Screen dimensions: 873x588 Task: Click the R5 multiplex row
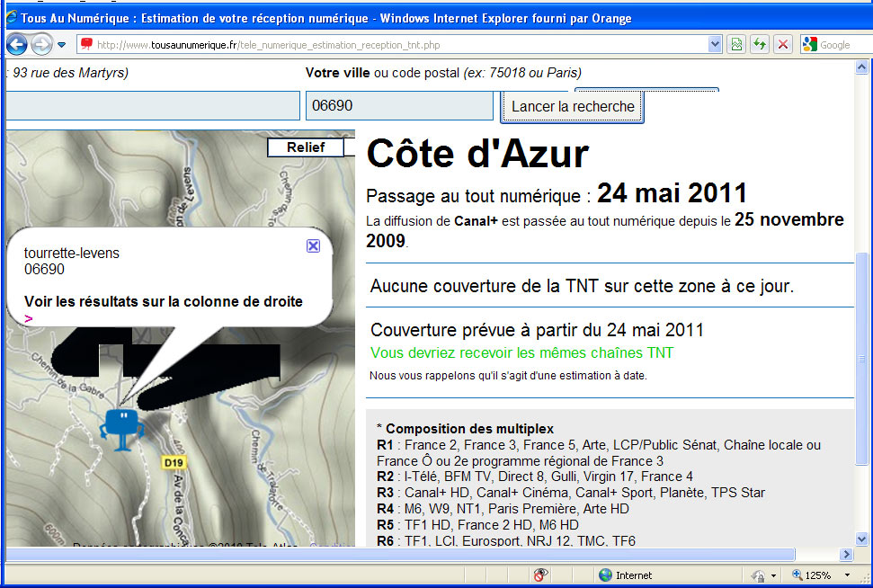click(x=477, y=524)
